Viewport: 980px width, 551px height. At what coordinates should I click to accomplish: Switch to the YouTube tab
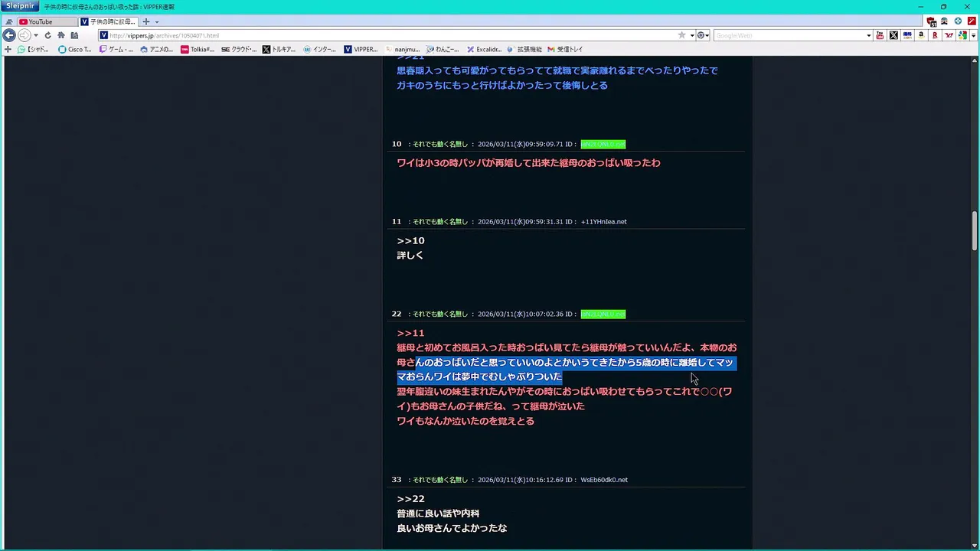coord(47,21)
